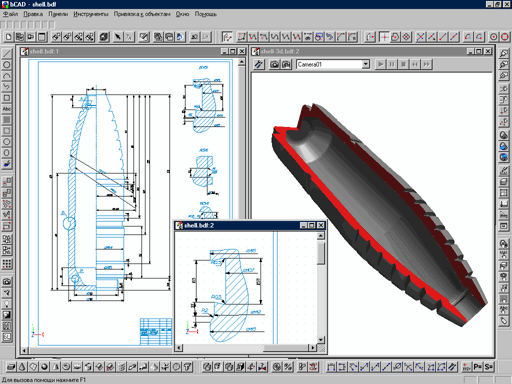The image size is (512, 384).
Task: Choose the Abc text tool
Action: (x=7, y=109)
